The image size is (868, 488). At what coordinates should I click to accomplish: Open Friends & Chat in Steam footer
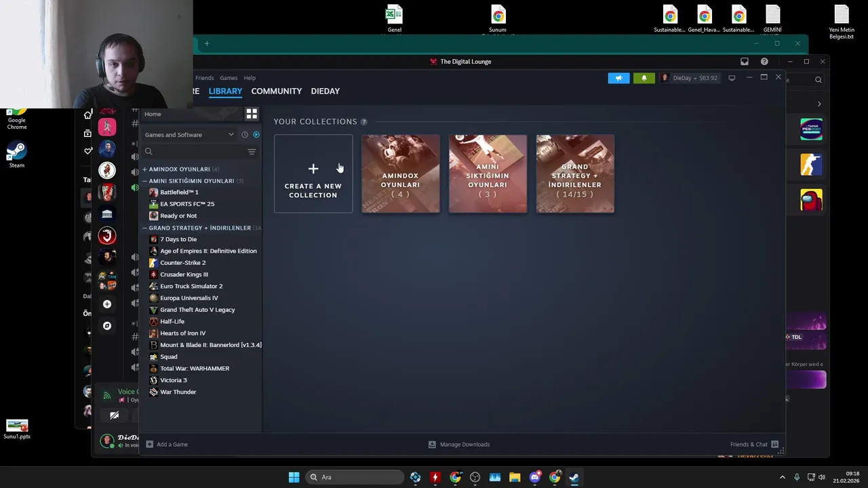pyautogui.click(x=754, y=445)
